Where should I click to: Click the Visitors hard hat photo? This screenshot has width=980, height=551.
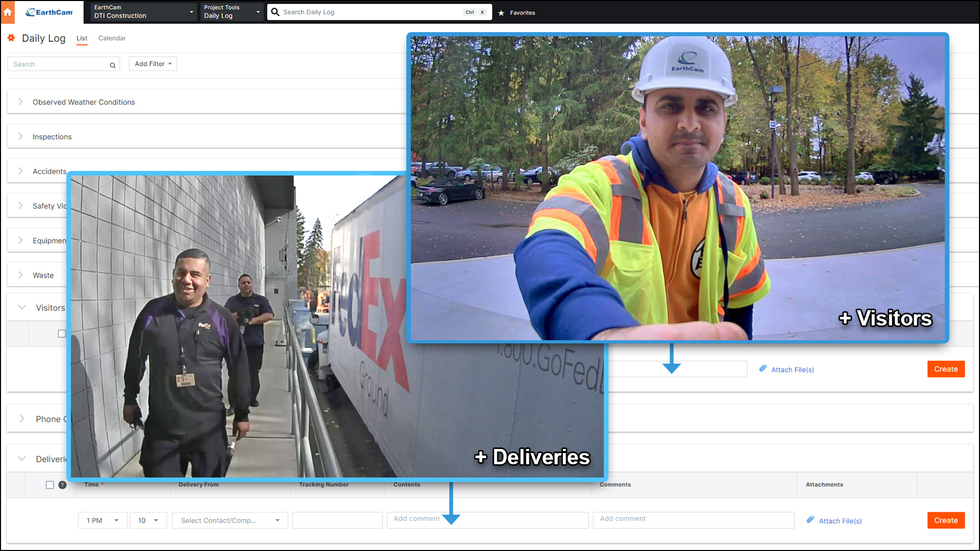pyautogui.click(x=678, y=188)
